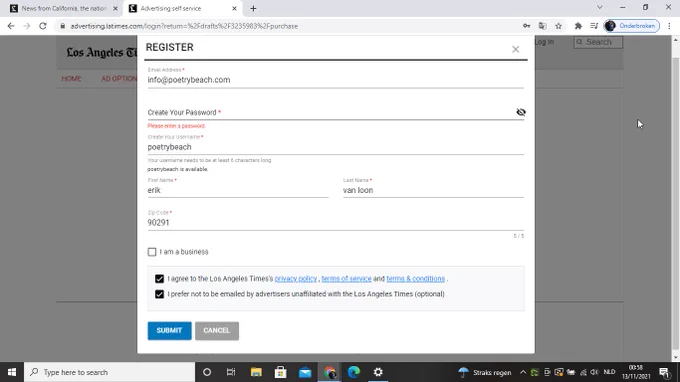Open the clock showing 13/11/2021
This screenshot has width=680, height=382.
click(636, 372)
